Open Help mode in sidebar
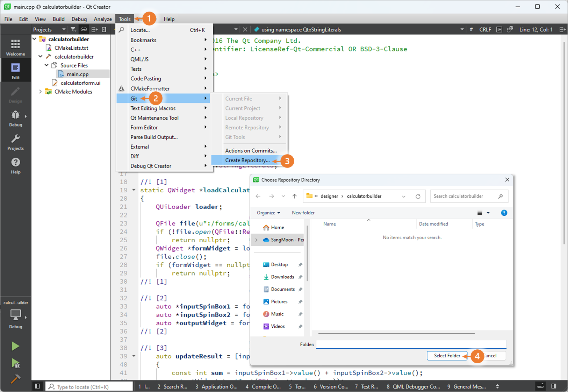Image resolution: width=568 pixels, height=392 pixels. [15, 165]
